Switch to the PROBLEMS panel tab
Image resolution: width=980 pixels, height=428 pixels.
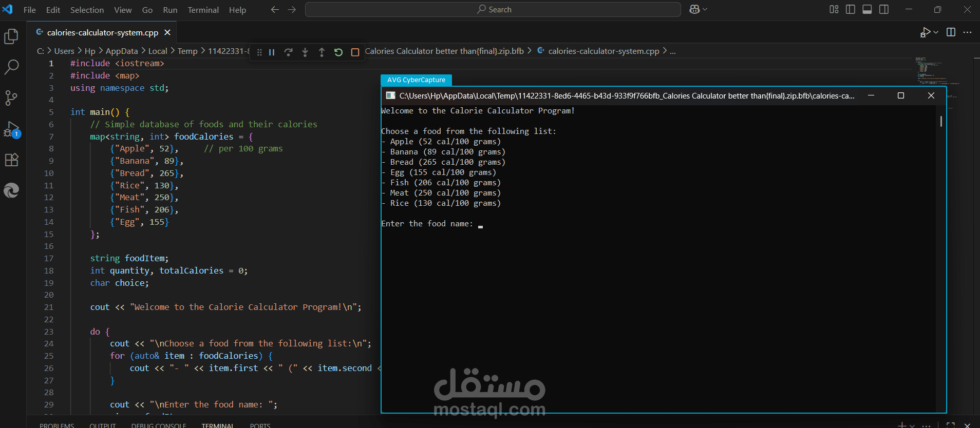coord(56,425)
